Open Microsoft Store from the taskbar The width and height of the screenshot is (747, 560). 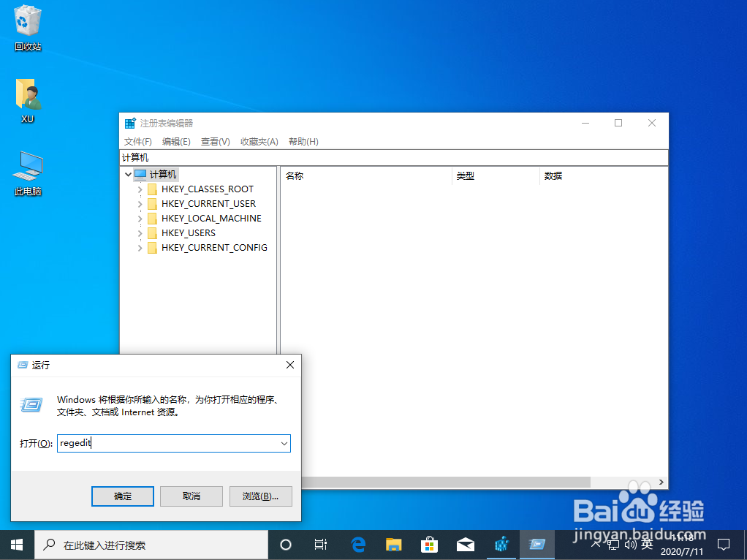pyautogui.click(x=429, y=544)
